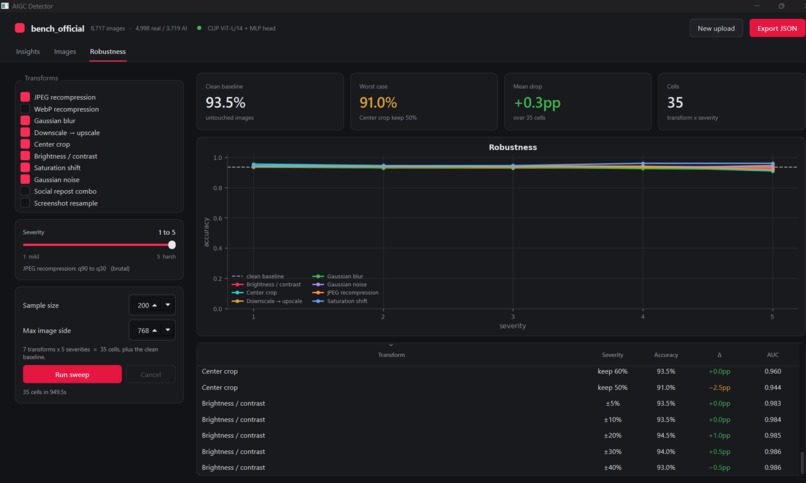Image resolution: width=806 pixels, height=483 pixels.
Task: Click Saturation shift legend marker
Action: tap(318, 301)
